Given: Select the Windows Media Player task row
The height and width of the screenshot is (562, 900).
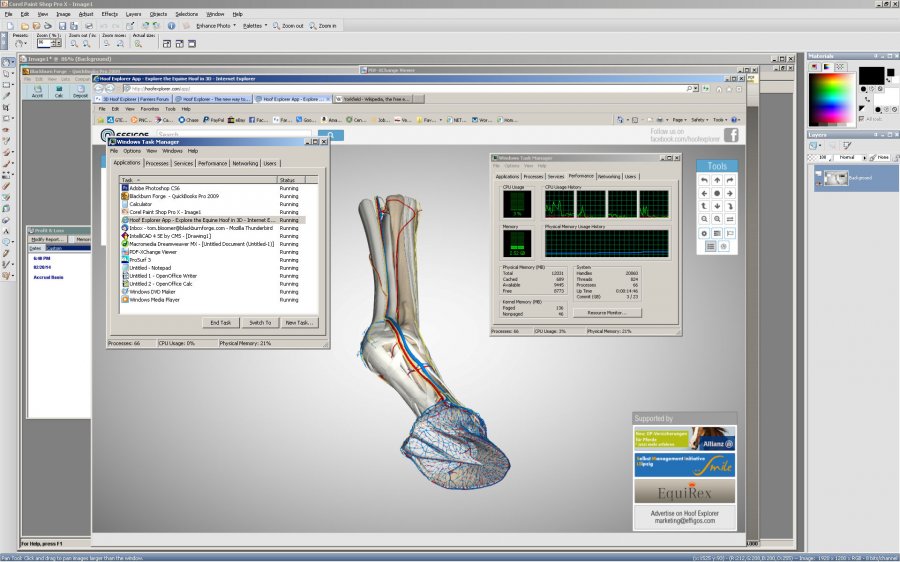Looking at the screenshot, I should click(212, 300).
